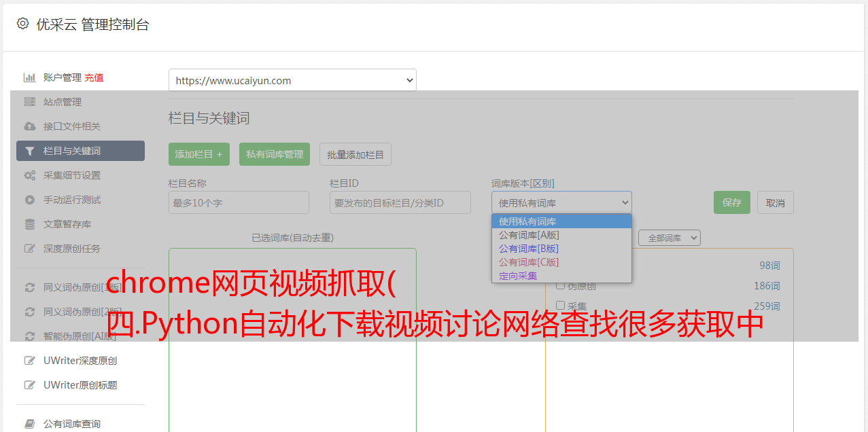Tick the 伪原创 checkbox

pos(561,285)
